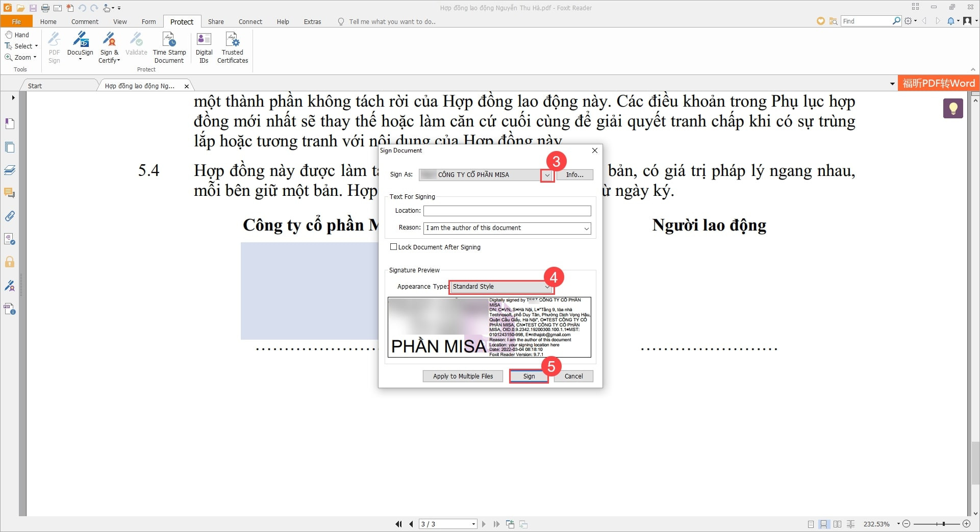Open the Comment ribbon tab
The image size is (980, 532).
[x=84, y=21]
